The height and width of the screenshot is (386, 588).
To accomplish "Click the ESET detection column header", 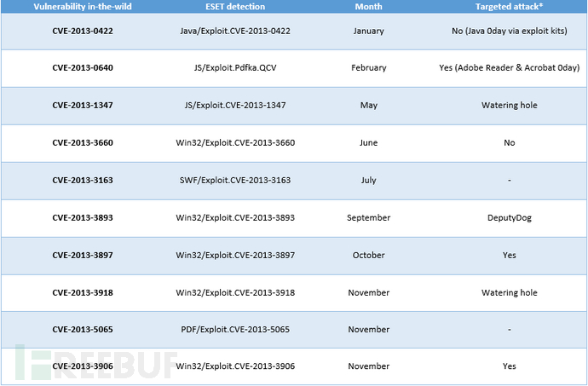I will point(235,6).
